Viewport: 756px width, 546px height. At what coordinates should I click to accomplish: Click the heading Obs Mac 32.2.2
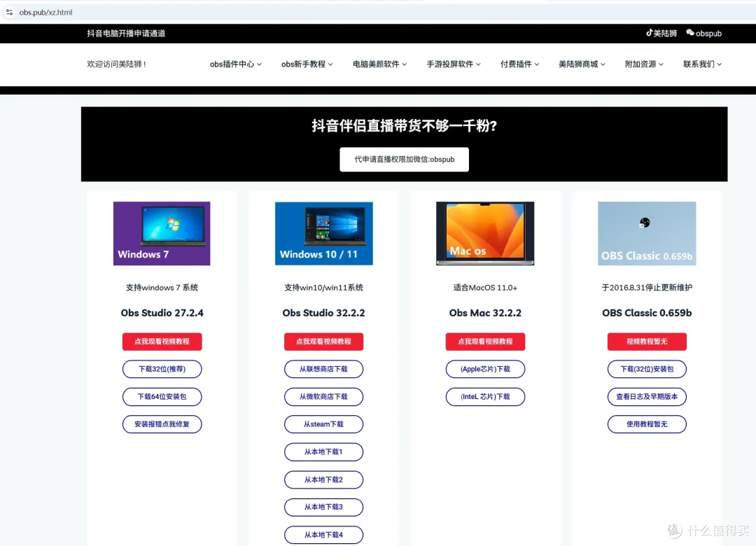click(485, 313)
